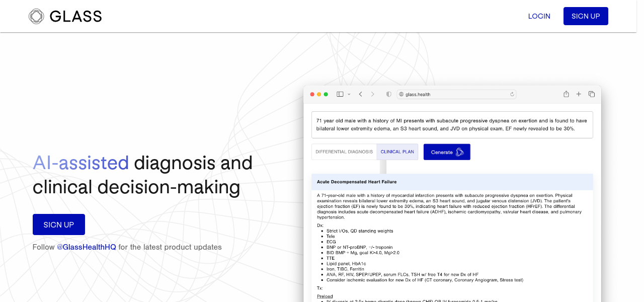644x302 pixels.
Task: Go back using Safari back arrow
Action: tap(360, 94)
